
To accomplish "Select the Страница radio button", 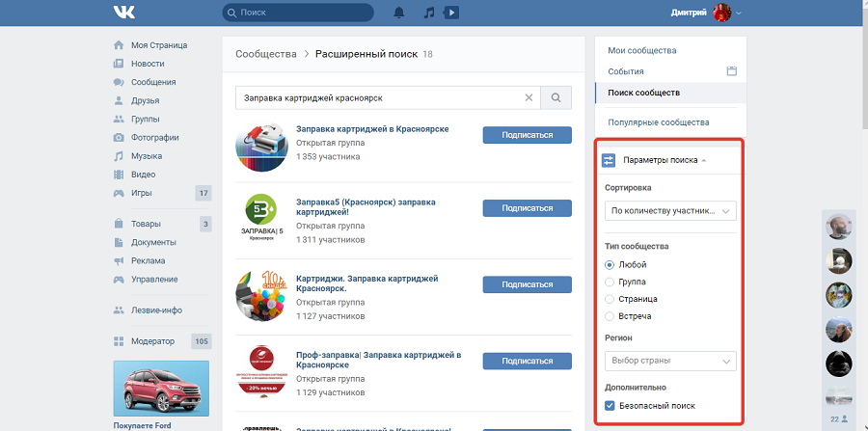I will pyautogui.click(x=610, y=299).
